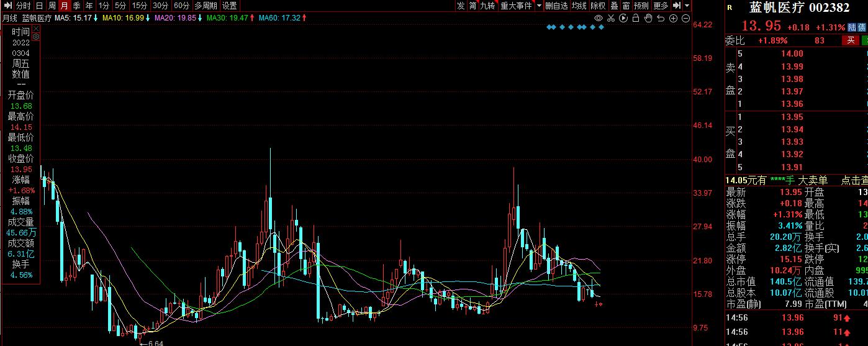Image resolution: width=868 pixels, height=346 pixels.
Task: Select the 60分 period
Action: pos(181,6)
